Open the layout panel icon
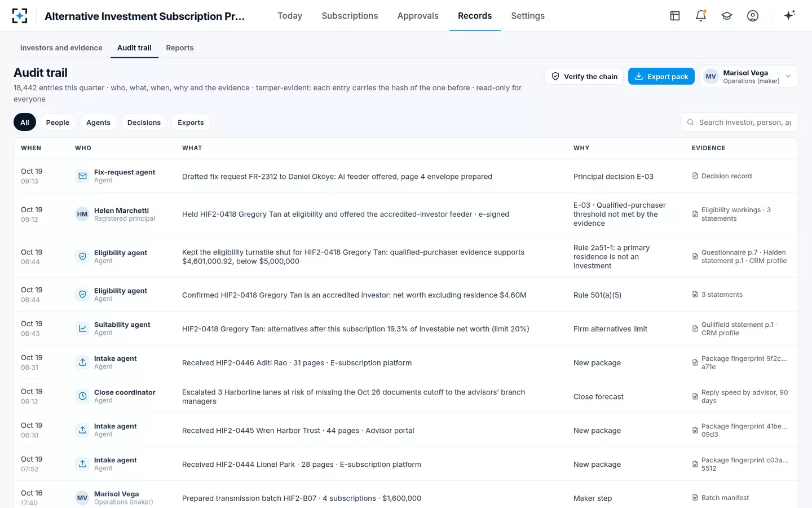 point(675,16)
